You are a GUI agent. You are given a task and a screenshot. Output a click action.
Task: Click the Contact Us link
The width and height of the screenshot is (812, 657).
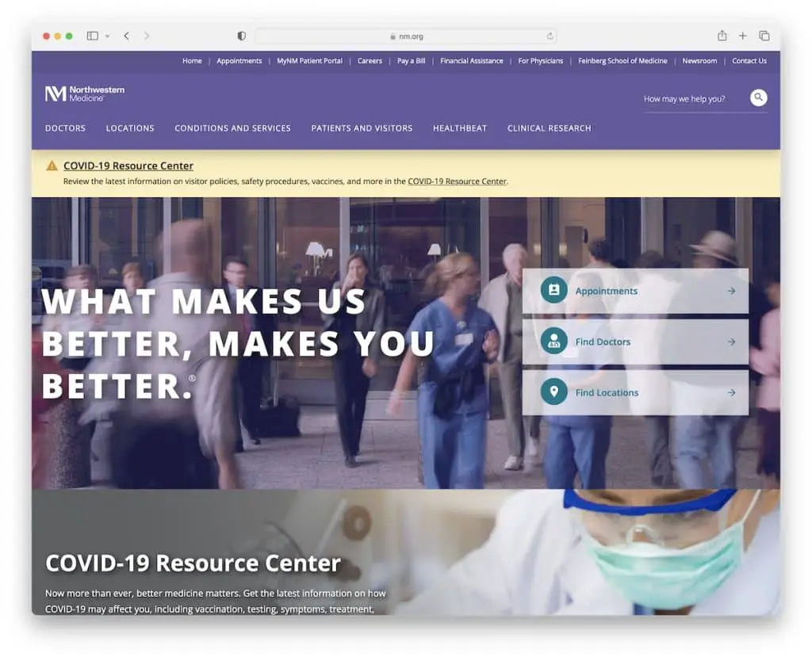click(749, 60)
